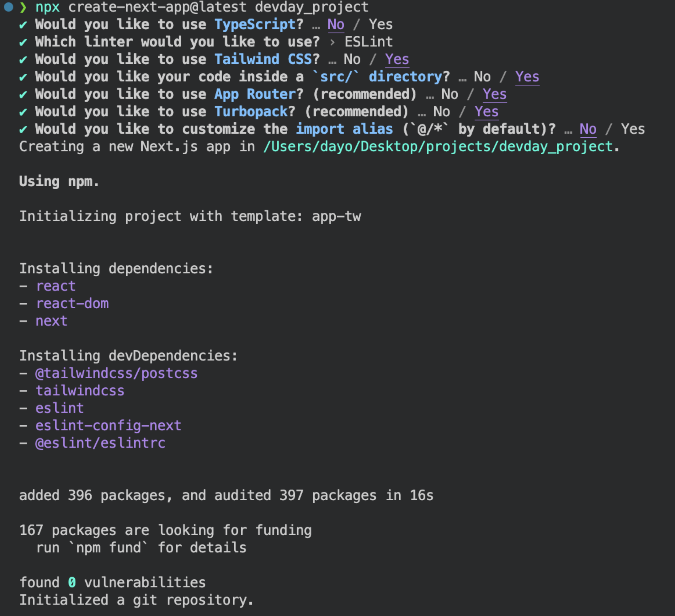Click the checkmark beside the linter question

(x=23, y=42)
